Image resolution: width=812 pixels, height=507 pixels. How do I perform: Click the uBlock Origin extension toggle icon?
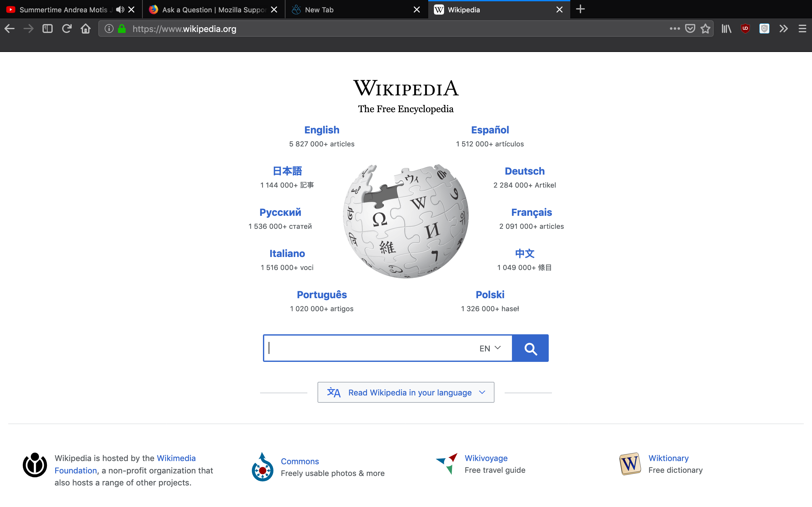745,29
